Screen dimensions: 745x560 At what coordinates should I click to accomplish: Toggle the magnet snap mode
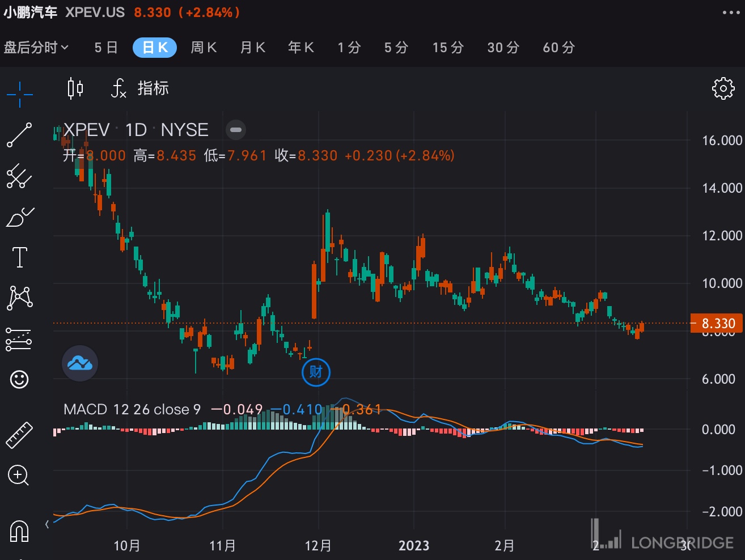pyautogui.click(x=20, y=531)
